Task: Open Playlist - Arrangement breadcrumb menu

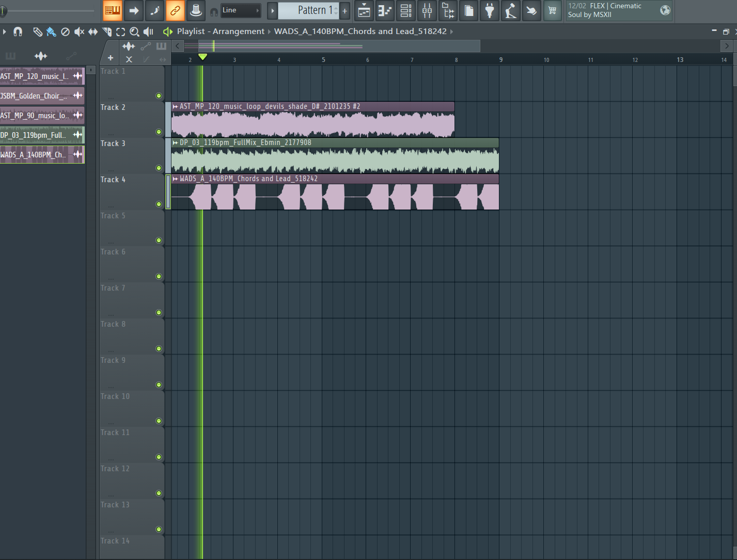Action: (221, 31)
